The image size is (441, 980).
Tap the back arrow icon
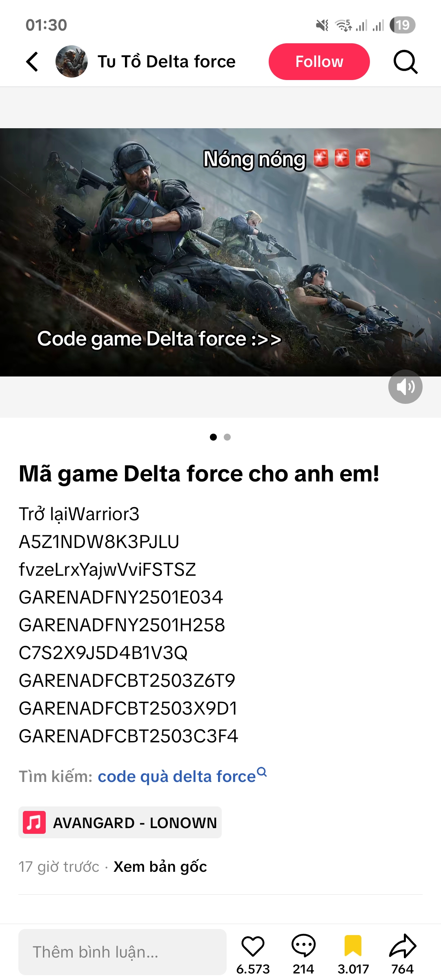(32, 62)
